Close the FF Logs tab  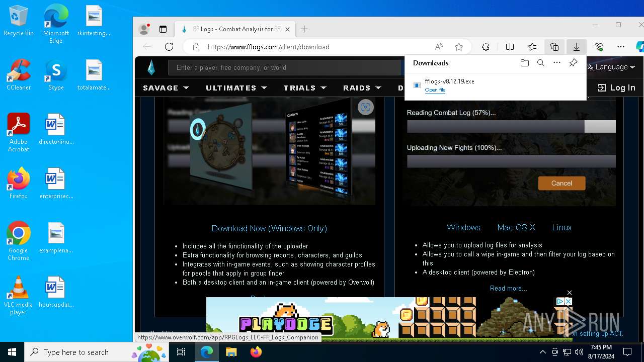287,29
